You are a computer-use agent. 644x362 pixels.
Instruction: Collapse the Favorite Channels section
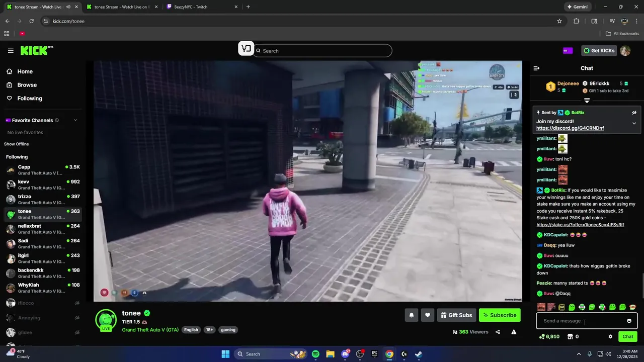[75, 120]
